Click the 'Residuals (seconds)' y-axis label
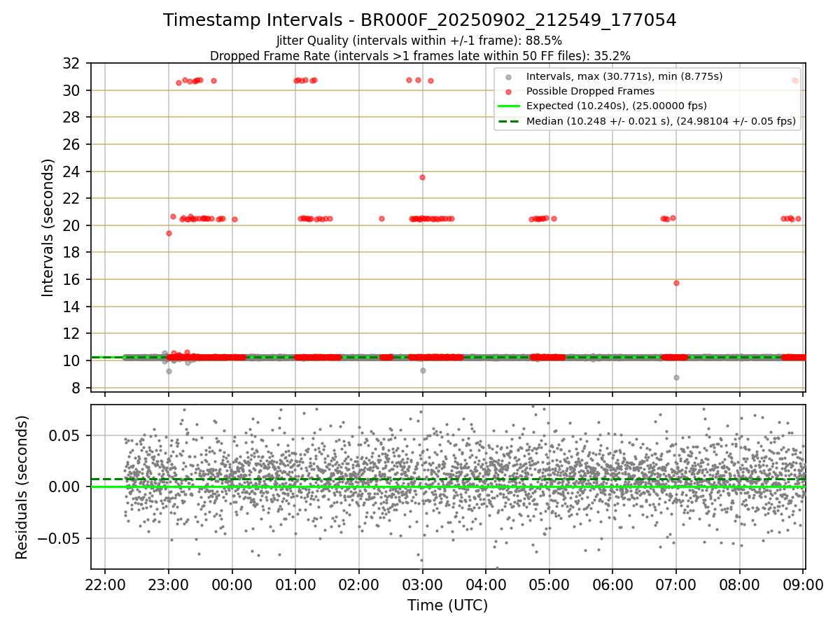This screenshot has height=630, width=840. [22, 487]
